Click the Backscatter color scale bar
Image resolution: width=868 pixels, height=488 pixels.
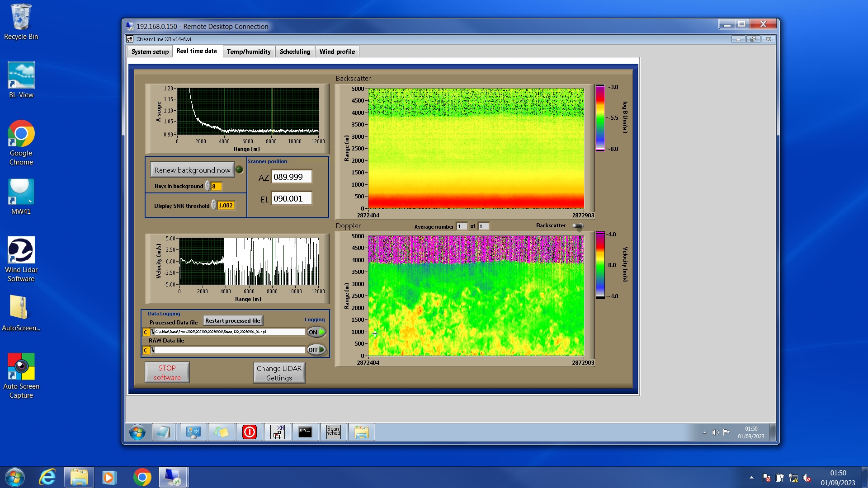[600, 118]
